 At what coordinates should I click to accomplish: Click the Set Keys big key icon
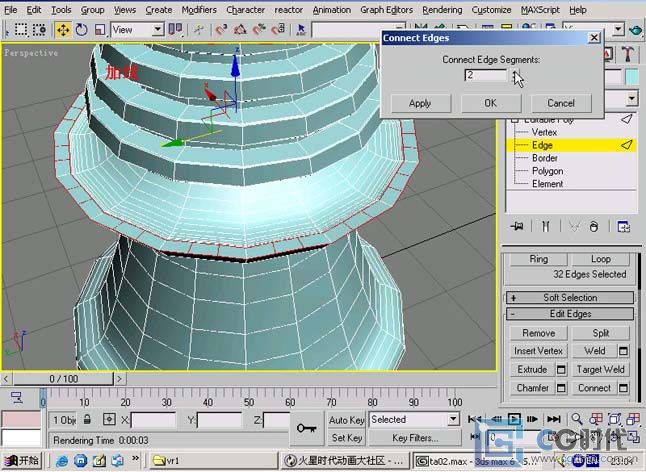pos(307,428)
